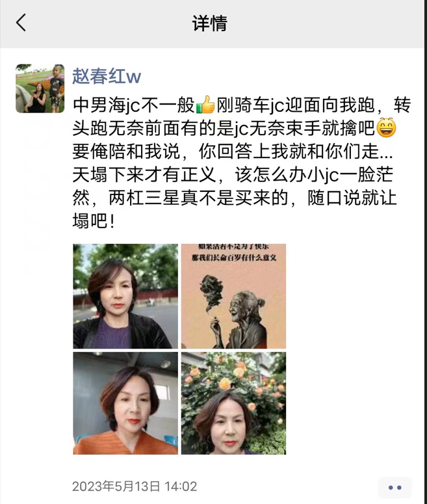
Task: Go back using the left arrow
Action: coord(21,23)
